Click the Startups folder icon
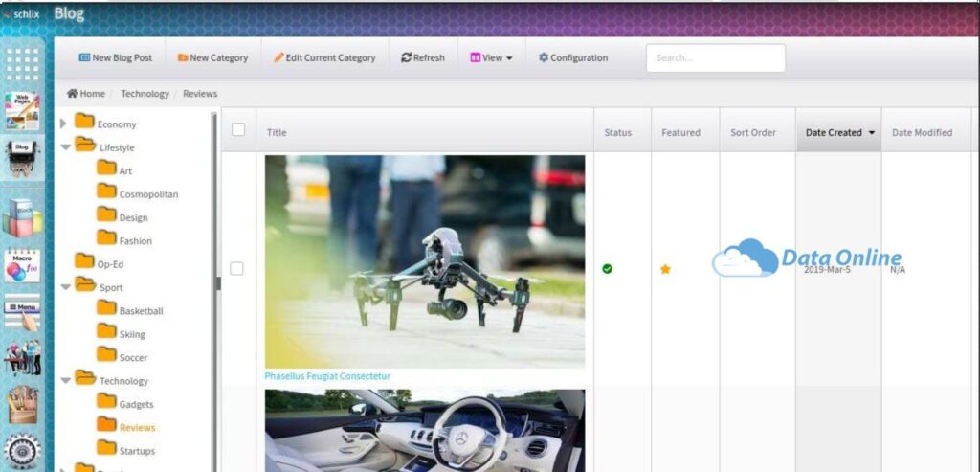 click(x=107, y=448)
